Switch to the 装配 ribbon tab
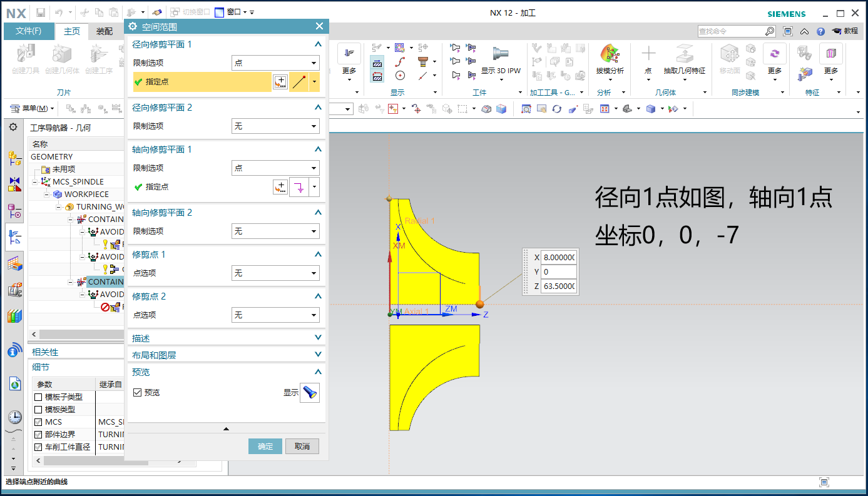This screenshot has height=496, width=868. tap(105, 31)
